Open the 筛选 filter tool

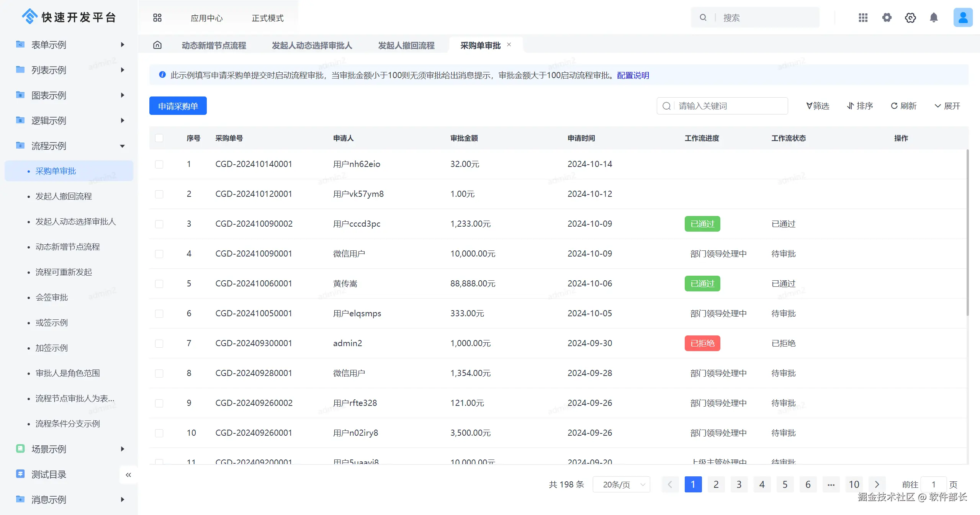point(818,106)
